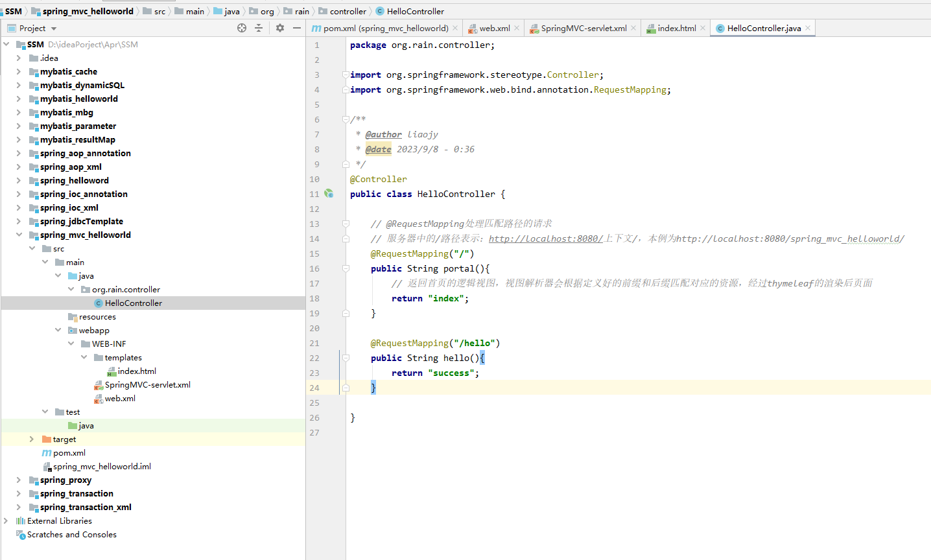Click HelloController class name on line 11
The height and width of the screenshot is (560, 931).
point(456,194)
